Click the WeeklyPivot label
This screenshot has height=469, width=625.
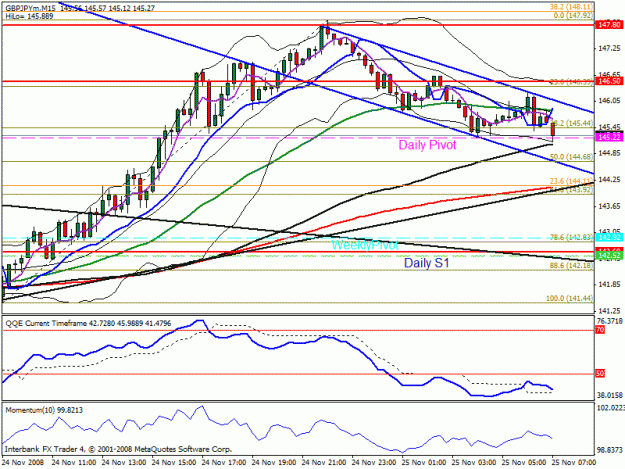(365, 245)
